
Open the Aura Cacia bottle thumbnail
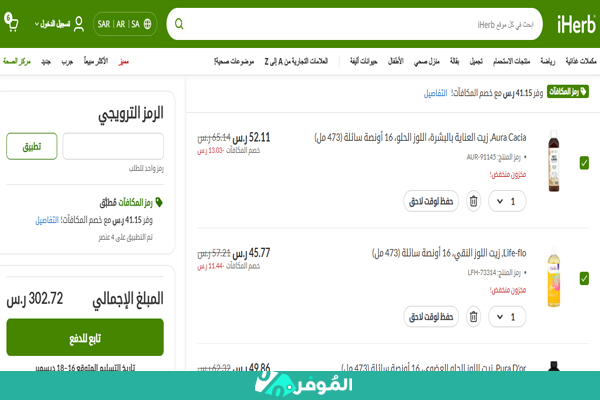coord(554,161)
